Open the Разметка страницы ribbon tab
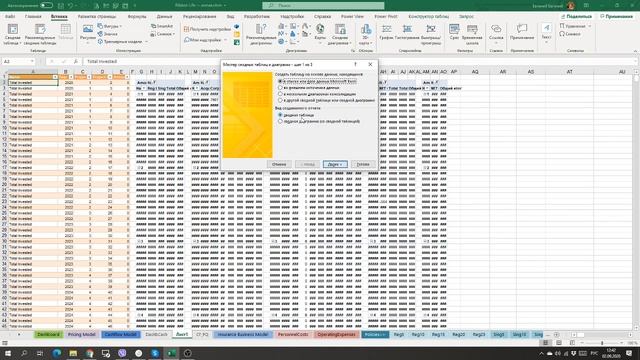Viewport: 640px width, 360px height. tap(97, 16)
